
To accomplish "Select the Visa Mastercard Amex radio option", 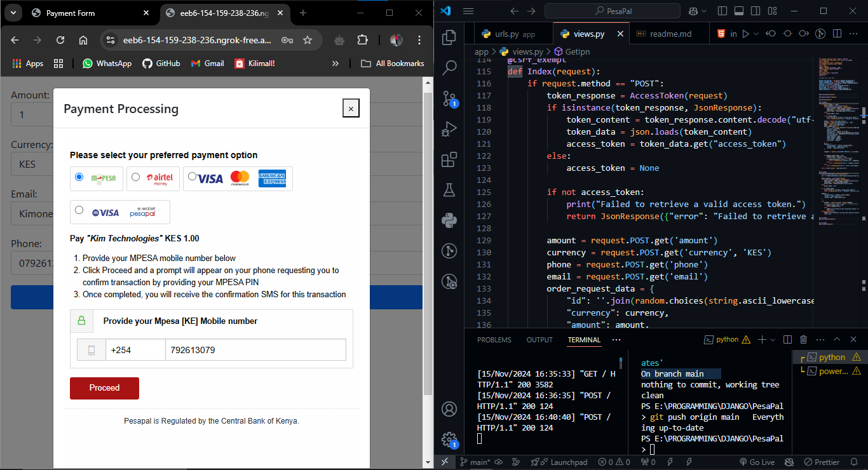I will click(x=192, y=177).
